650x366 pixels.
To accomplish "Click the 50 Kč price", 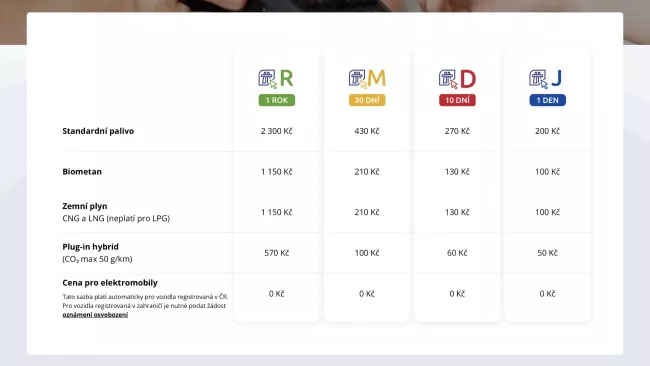I will click(548, 253).
